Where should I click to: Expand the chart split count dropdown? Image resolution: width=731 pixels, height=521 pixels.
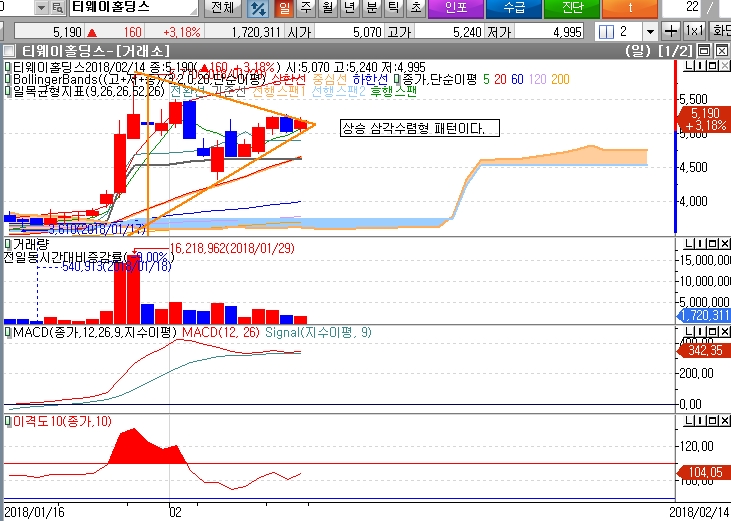click(650, 32)
